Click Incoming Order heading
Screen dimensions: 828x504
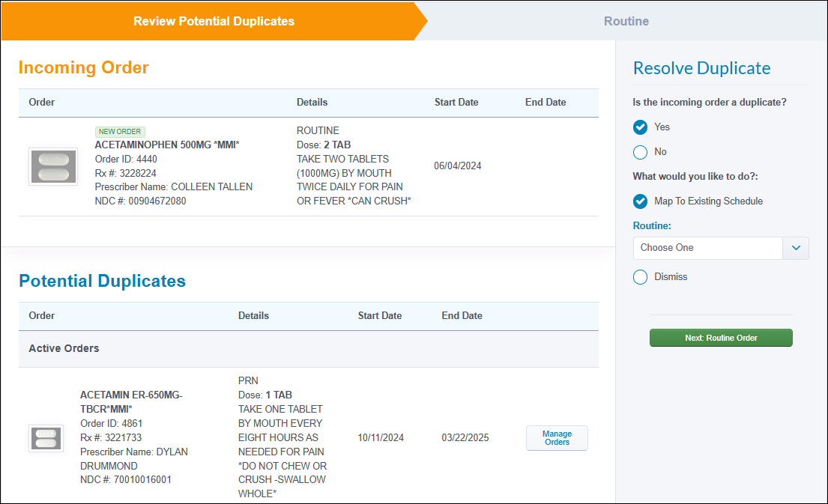83,67
